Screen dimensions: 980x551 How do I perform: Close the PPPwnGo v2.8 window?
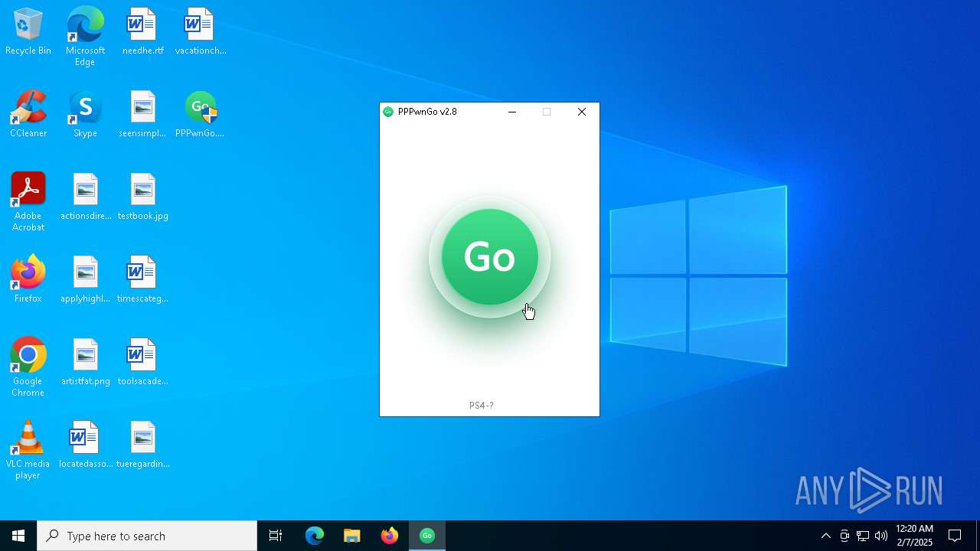[x=582, y=112]
